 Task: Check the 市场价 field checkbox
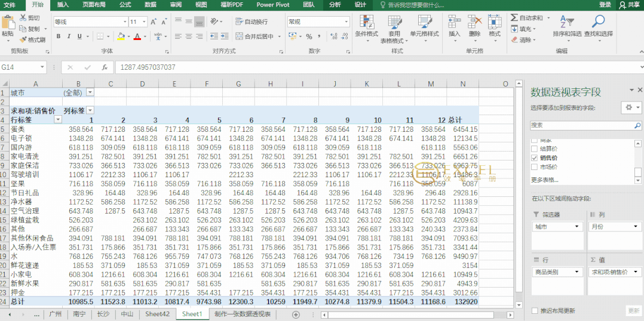point(534,167)
